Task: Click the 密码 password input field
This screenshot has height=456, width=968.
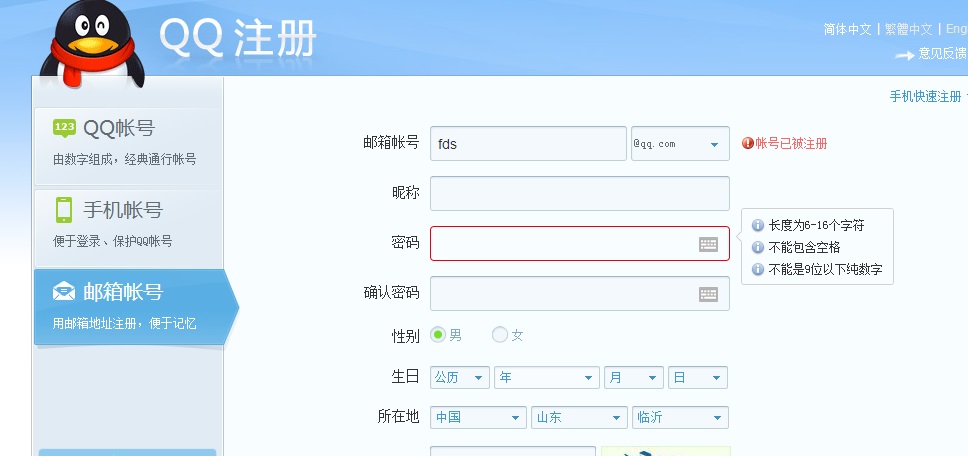Action: [580, 244]
